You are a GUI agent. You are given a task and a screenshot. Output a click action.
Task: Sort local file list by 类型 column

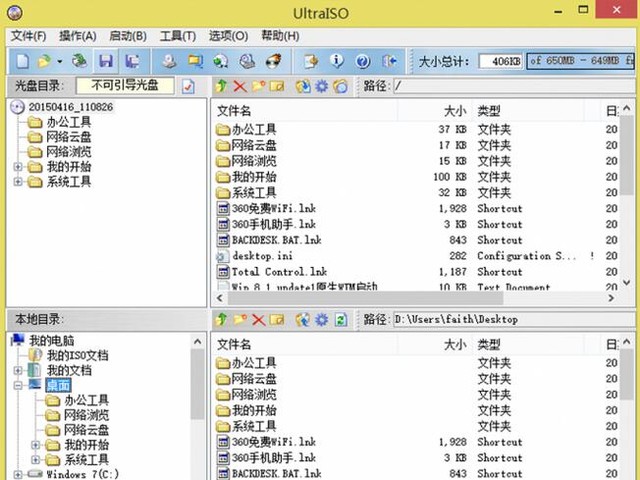pos(528,344)
